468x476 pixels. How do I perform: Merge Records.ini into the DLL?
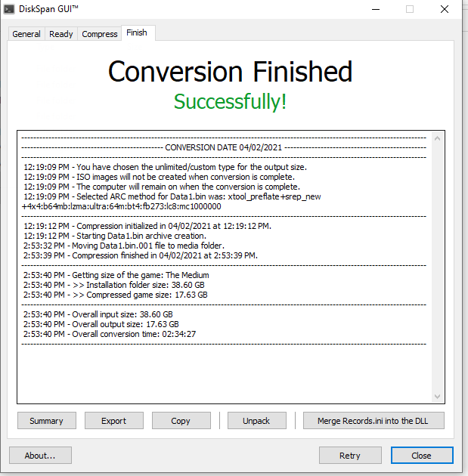(x=373, y=420)
